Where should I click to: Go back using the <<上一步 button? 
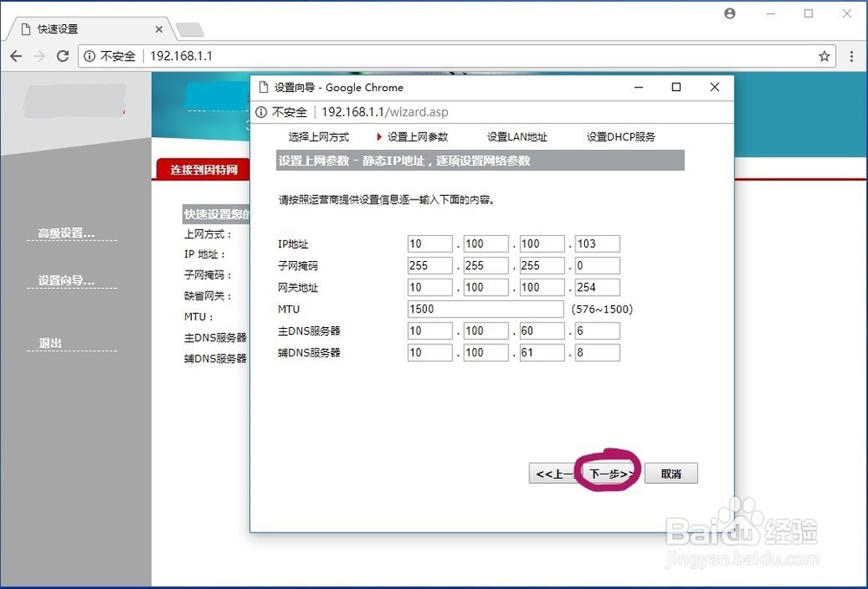coord(554,473)
